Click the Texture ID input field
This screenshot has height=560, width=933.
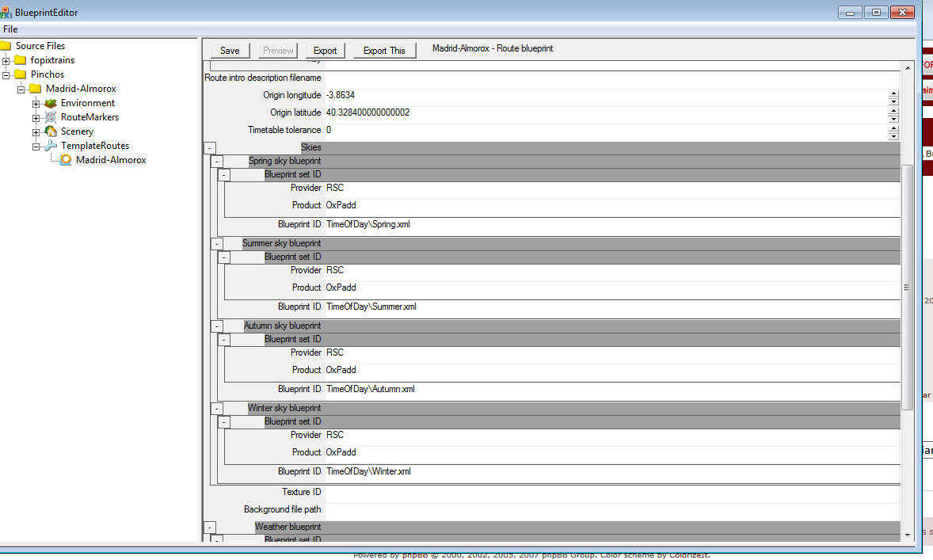pos(610,492)
